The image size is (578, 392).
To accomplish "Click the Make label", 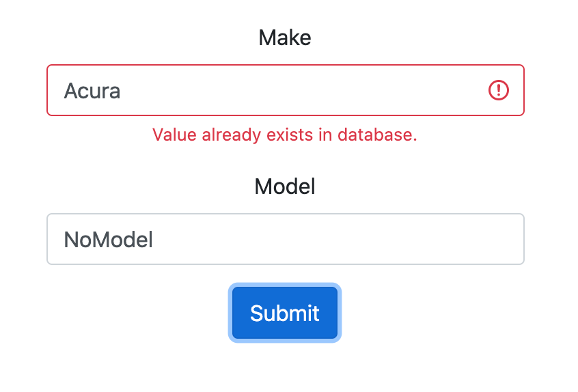I will point(285,38).
